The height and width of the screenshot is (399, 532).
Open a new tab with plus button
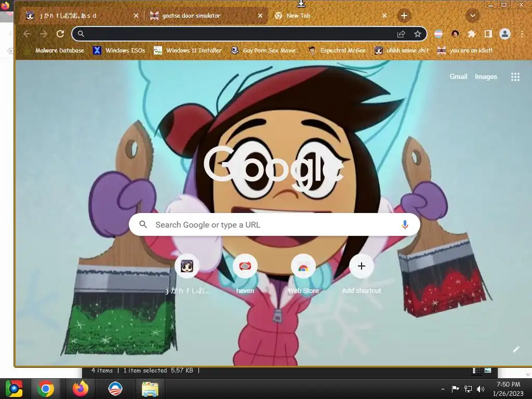pos(404,16)
